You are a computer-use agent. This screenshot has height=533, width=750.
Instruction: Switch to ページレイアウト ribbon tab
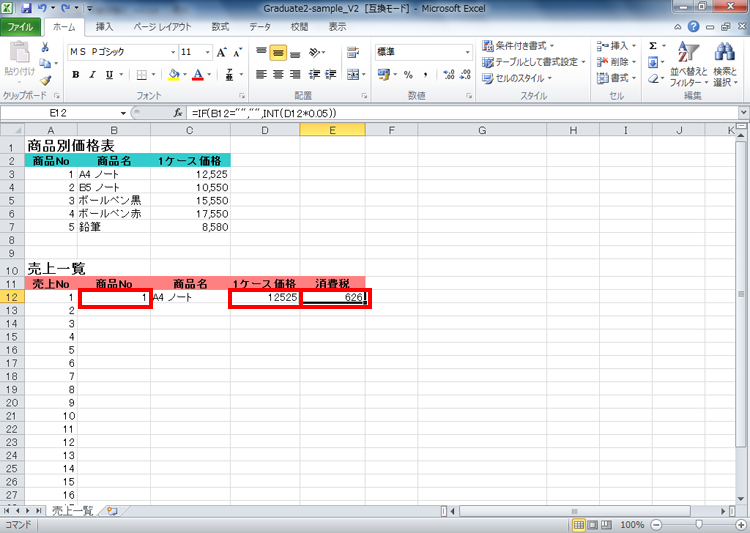[162, 27]
